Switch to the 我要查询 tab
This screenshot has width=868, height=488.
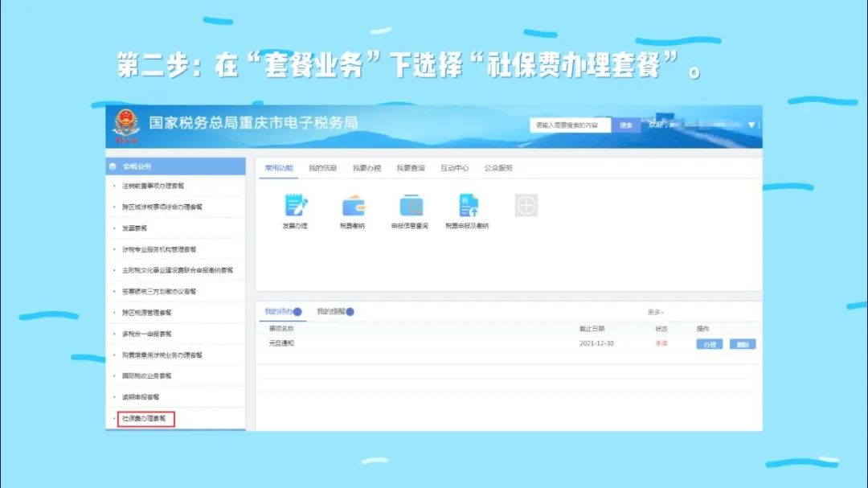[410, 168]
